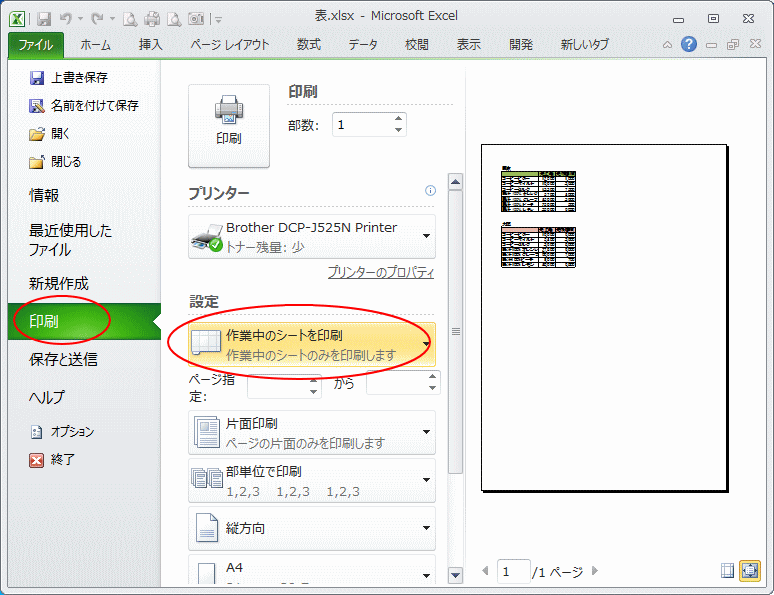Open the 片面印刷 dropdown

click(312, 433)
